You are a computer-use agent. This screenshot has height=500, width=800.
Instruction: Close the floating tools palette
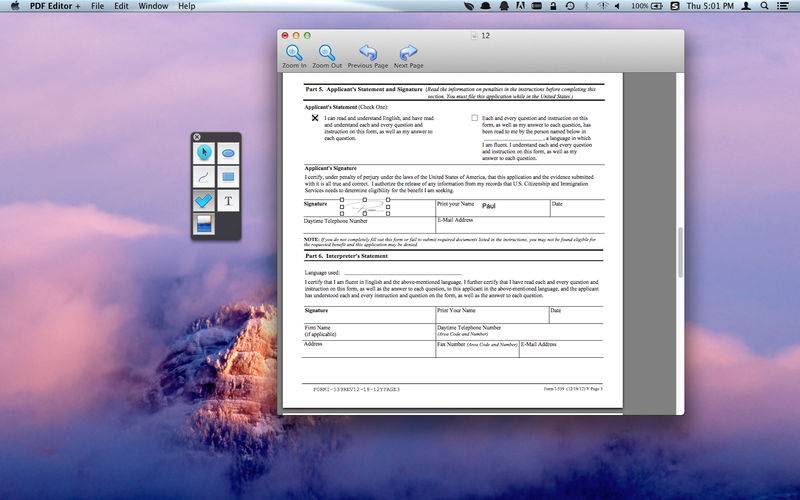click(197, 137)
